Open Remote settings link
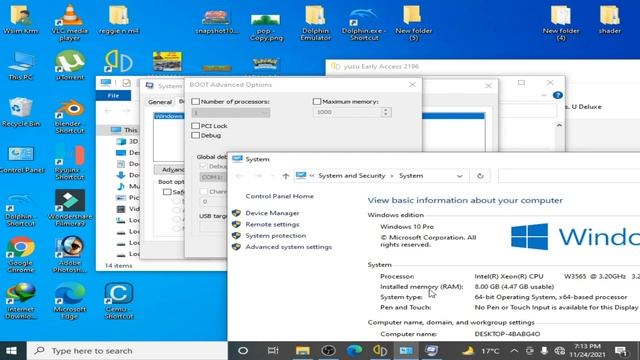Viewport: 640px width, 360px height. 272,224
